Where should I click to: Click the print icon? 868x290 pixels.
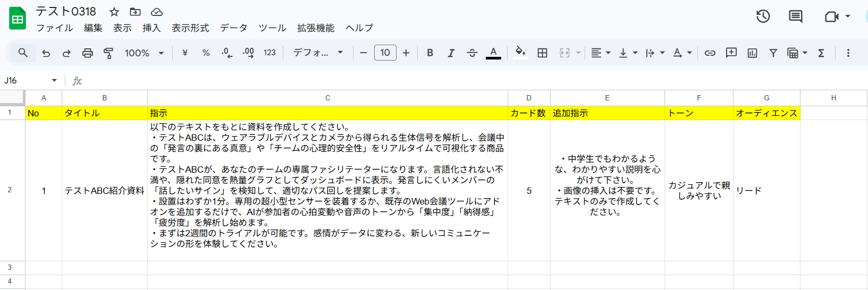[x=88, y=53]
